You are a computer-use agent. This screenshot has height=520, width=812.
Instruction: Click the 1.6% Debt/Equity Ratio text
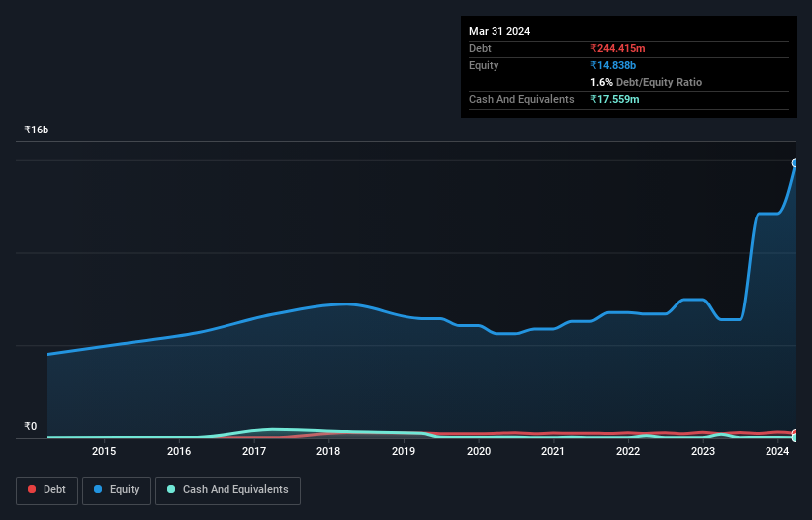click(646, 82)
